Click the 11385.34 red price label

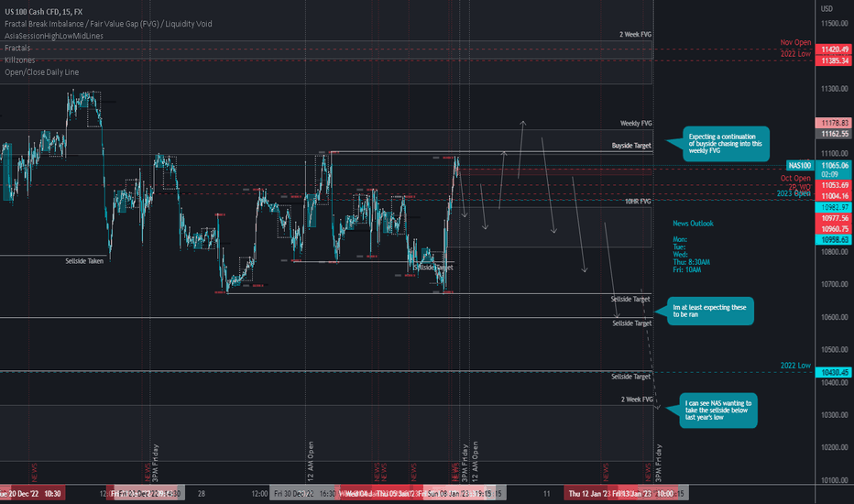tap(835, 60)
